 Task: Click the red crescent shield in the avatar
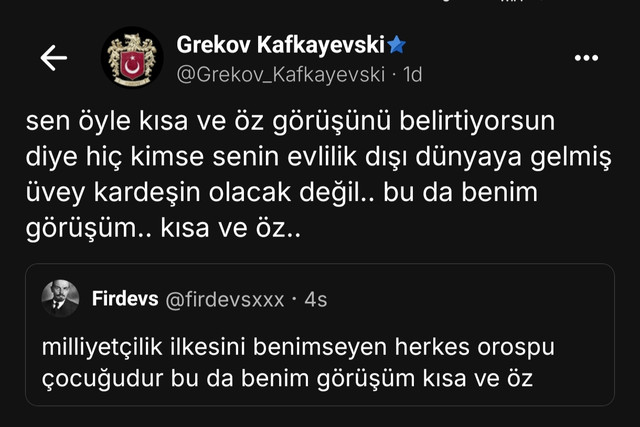[132, 65]
